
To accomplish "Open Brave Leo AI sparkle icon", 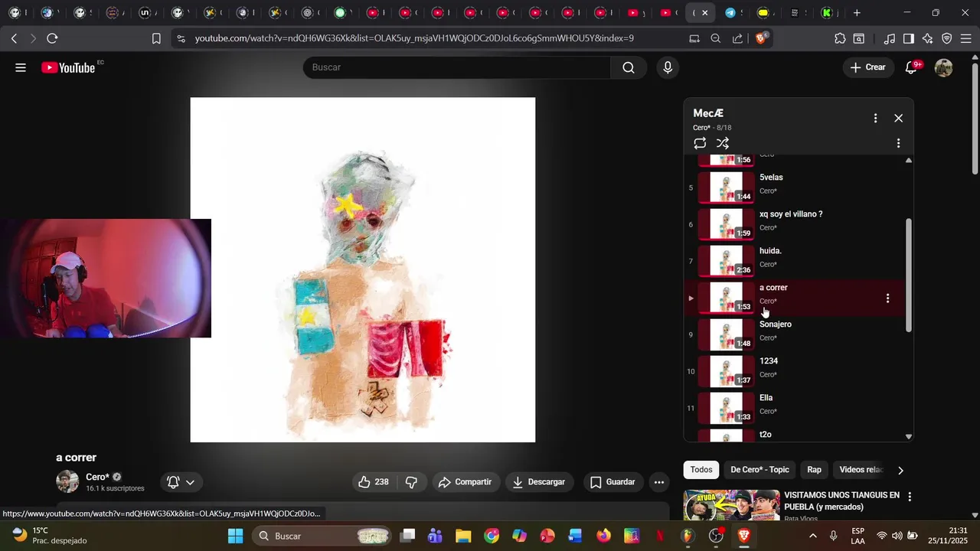I will (927, 38).
